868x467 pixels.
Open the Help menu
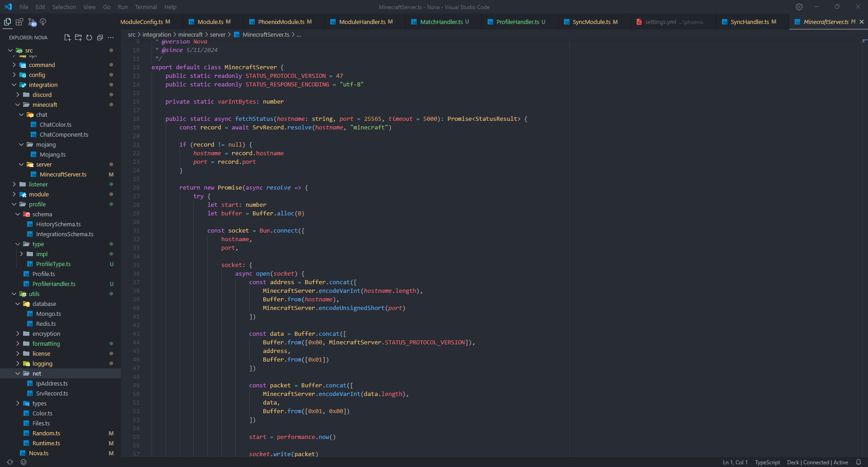[x=170, y=7]
